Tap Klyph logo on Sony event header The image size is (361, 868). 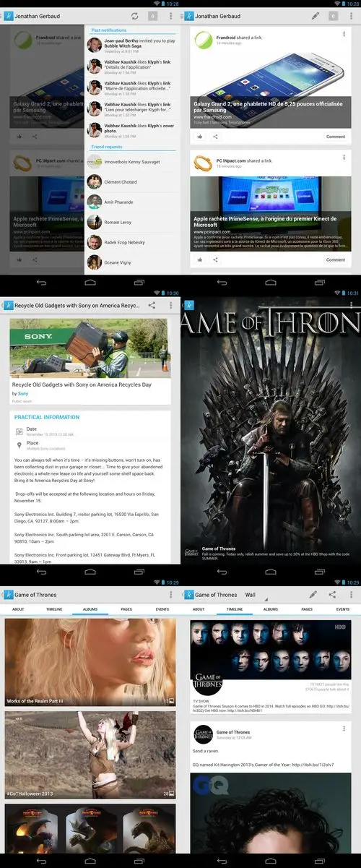click(7, 306)
